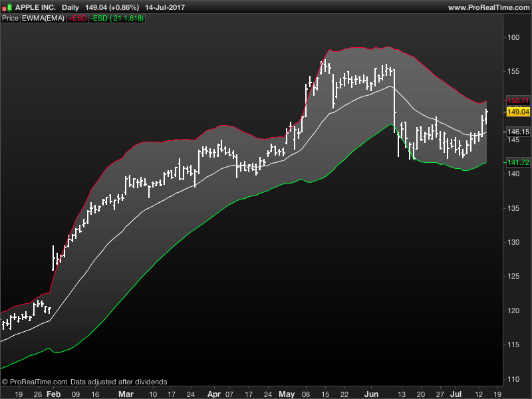
Task: Click the 12 date tick after Jul
Action: (479, 394)
